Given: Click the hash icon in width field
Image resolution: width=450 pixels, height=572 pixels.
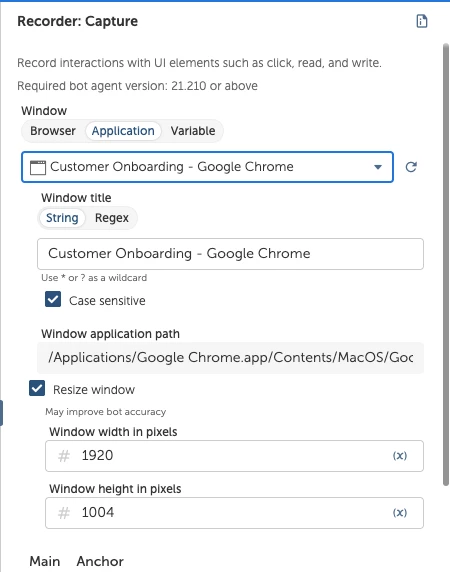Looking at the screenshot, I should pyautogui.click(x=64, y=456).
